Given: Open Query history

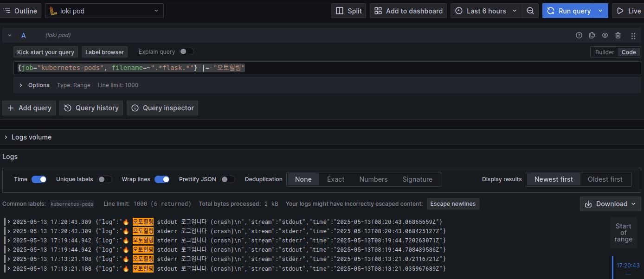Looking at the screenshot, I should tap(91, 108).
